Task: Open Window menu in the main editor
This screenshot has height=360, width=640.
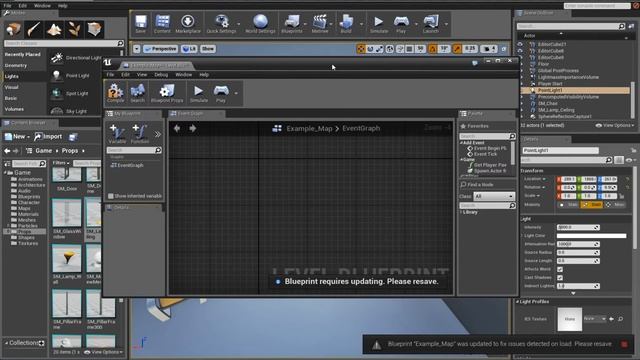Action: click(x=42, y=6)
